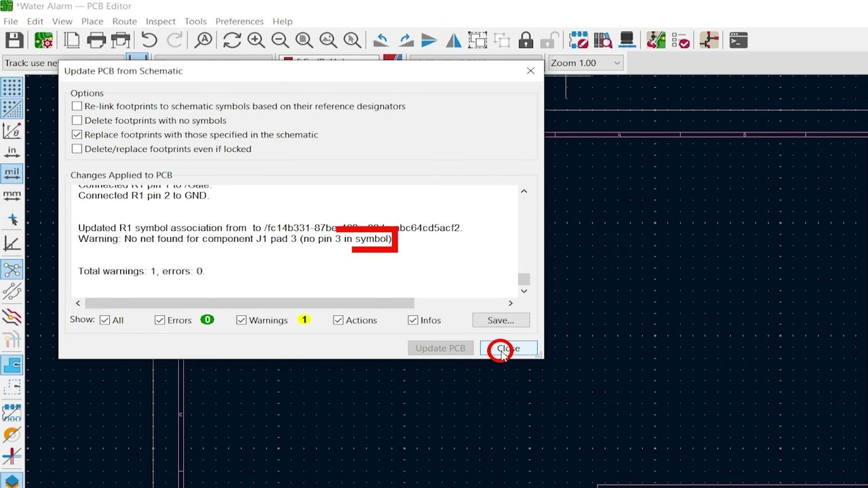Save the board with the floppy disk icon
This screenshot has width=868, height=488.
[14, 41]
